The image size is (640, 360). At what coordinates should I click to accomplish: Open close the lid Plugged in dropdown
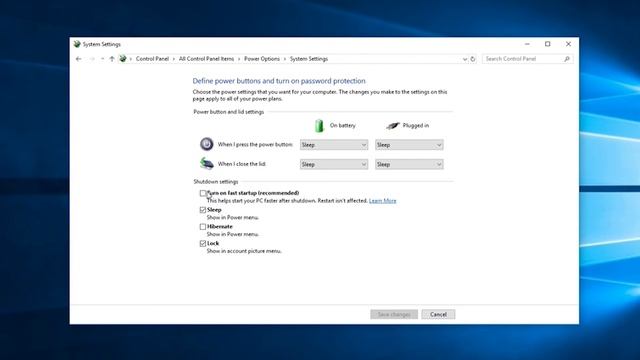pos(409,164)
